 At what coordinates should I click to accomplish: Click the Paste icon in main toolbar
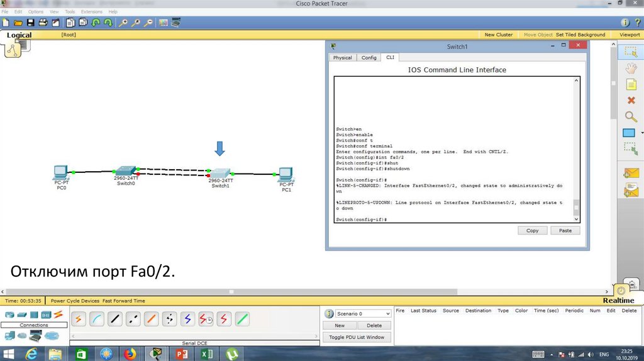[x=84, y=23]
